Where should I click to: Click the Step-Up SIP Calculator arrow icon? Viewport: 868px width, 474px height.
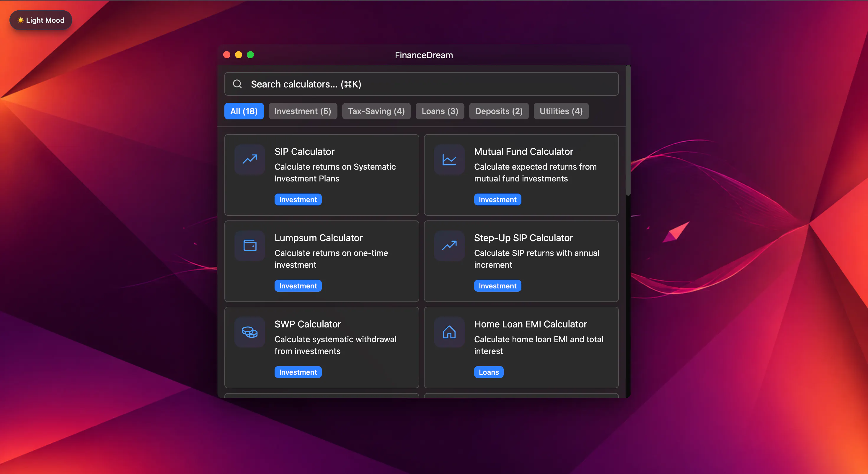point(449,246)
